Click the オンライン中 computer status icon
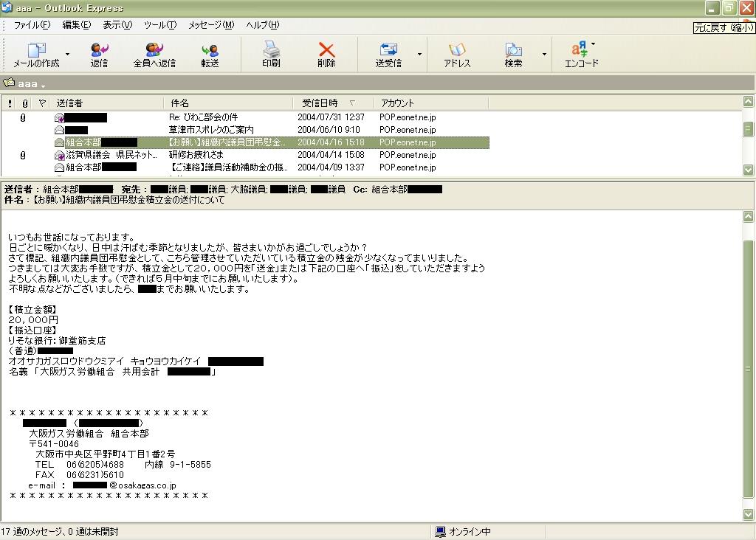 point(440,531)
